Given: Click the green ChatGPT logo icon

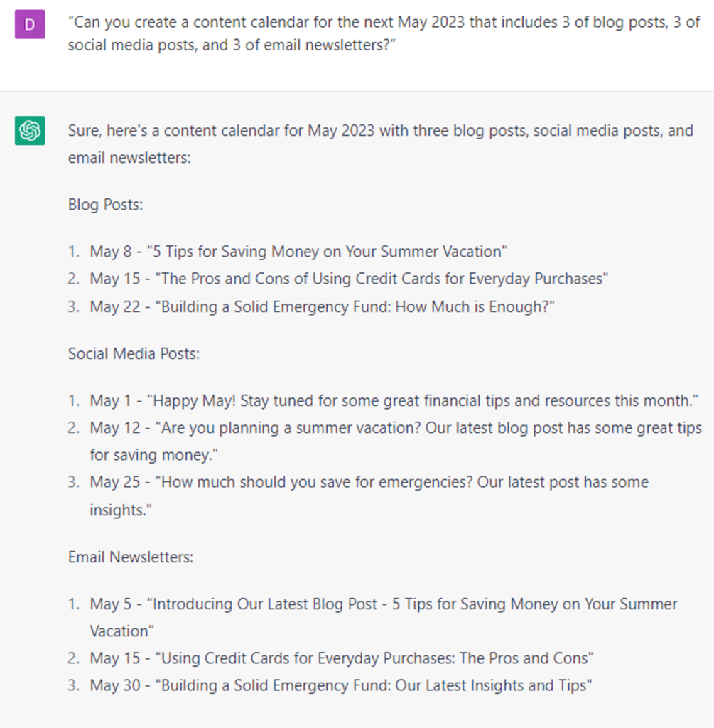Looking at the screenshot, I should pos(29,131).
